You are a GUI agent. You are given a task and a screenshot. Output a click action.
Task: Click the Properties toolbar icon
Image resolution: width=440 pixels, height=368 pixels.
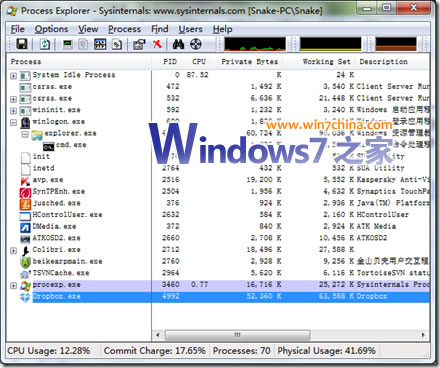pyautogui.click(x=139, y=44)
